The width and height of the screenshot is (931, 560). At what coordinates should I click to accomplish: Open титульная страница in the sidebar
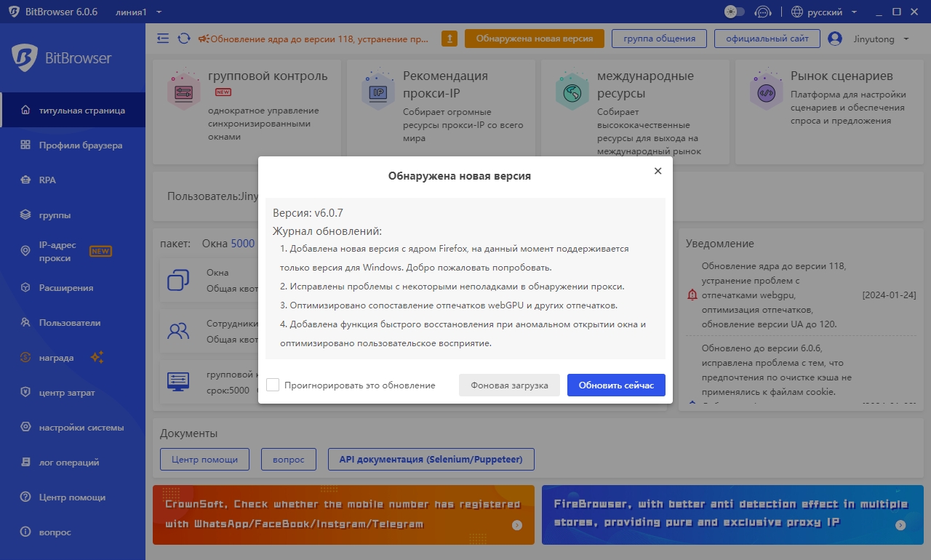pyautogui.click(x=73, y=111)
